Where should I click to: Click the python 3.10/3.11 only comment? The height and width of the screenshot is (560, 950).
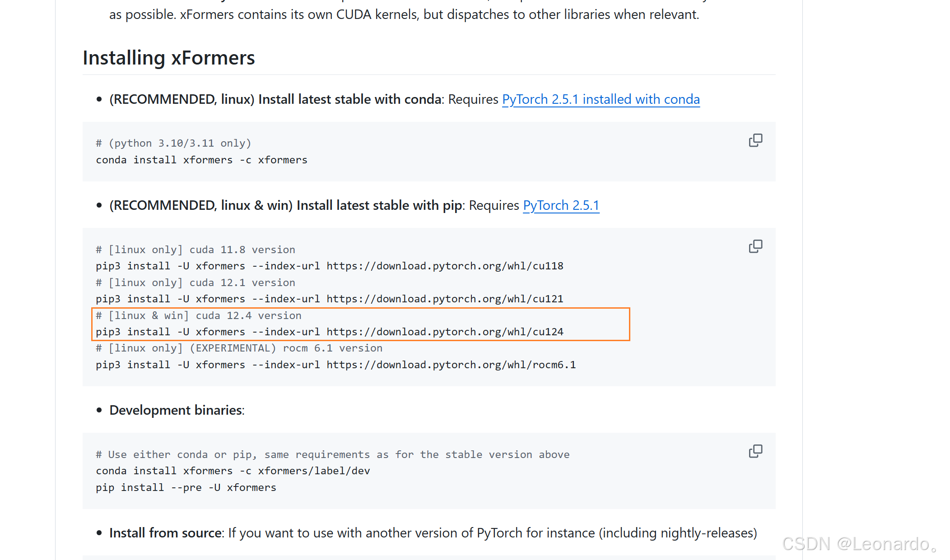coord(173,143)
